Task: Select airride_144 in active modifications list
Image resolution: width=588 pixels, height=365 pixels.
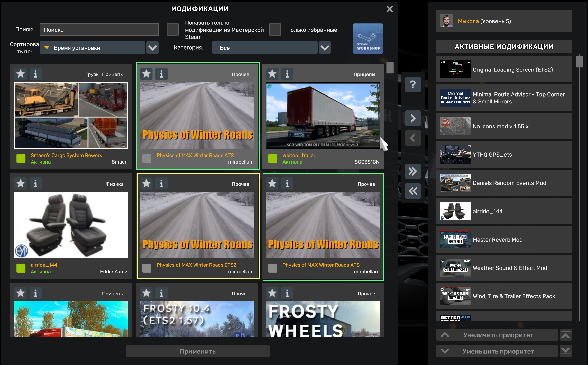Action: 504,211
